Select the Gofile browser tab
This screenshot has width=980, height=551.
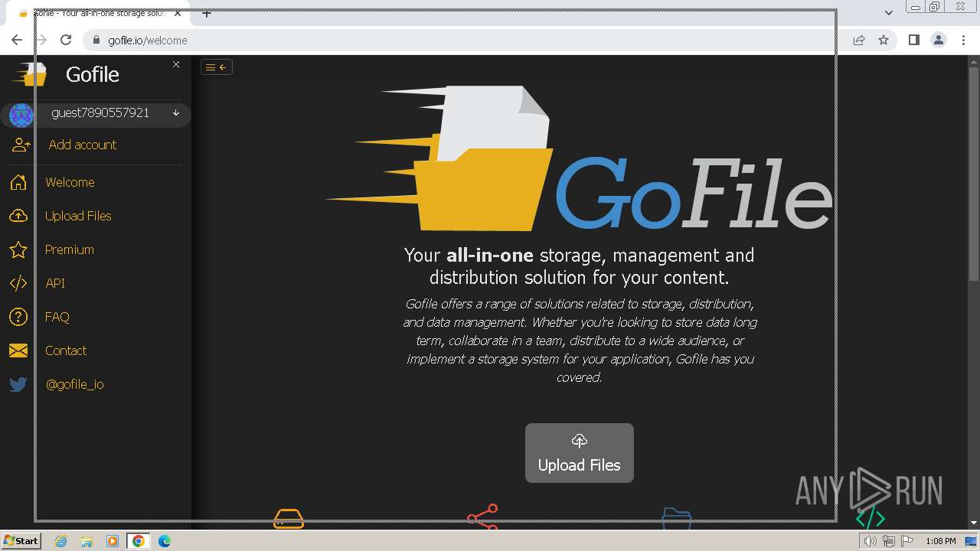(x=97, y=13)
